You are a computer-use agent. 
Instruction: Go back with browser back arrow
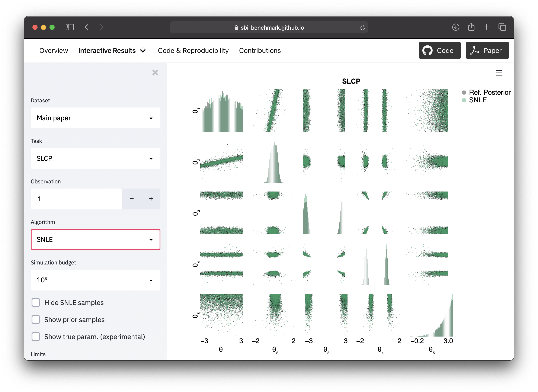click(x=87, y=27)
